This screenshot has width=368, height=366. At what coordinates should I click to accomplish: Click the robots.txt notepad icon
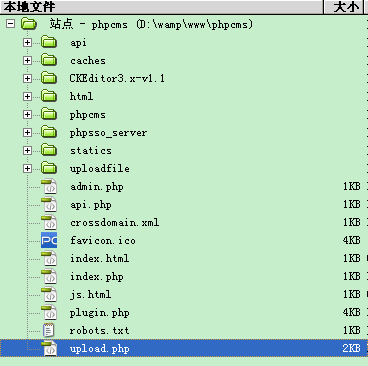pos(49,330)
